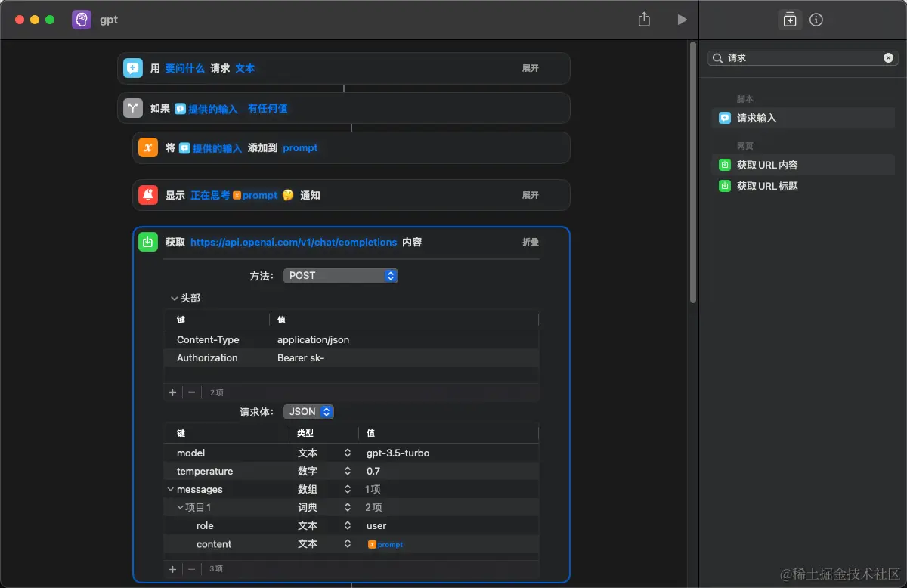Run the shortcut with play button
Image resolution: width=907 pixels, height=588 pixels.
pos(683,20)
